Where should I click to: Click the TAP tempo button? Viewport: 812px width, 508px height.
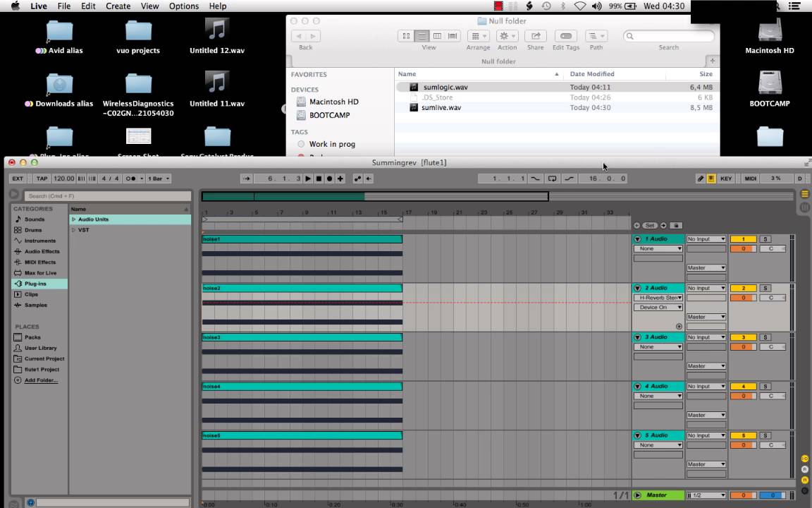coord(42,179)
